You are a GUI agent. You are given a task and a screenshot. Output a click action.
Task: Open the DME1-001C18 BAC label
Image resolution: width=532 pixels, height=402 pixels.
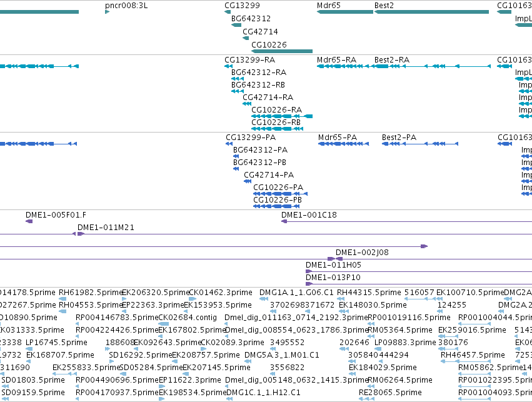point(309,216)
